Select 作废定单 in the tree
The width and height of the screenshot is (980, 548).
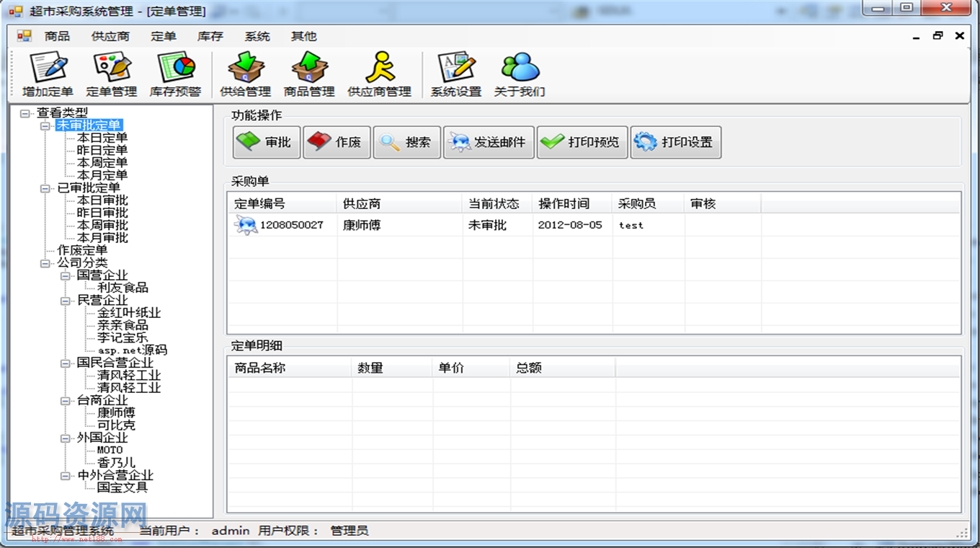82,250
